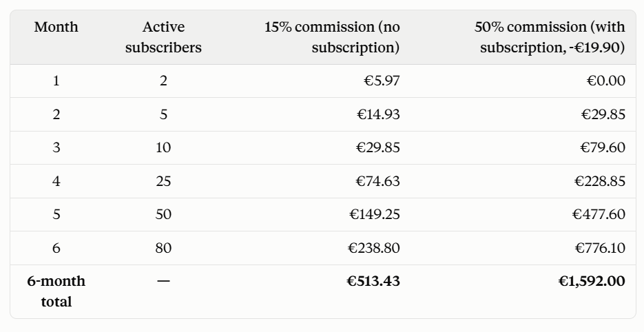Select the €0.00 cell in month 1
644x332 pixels.
pyautogui.click(x=606, y=81)
